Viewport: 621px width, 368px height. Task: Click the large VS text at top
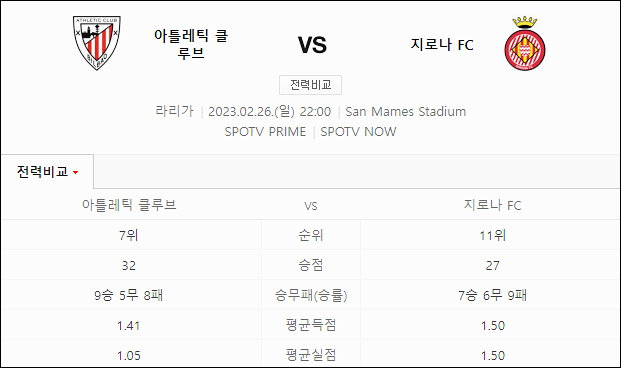click(x=312, y=45)
